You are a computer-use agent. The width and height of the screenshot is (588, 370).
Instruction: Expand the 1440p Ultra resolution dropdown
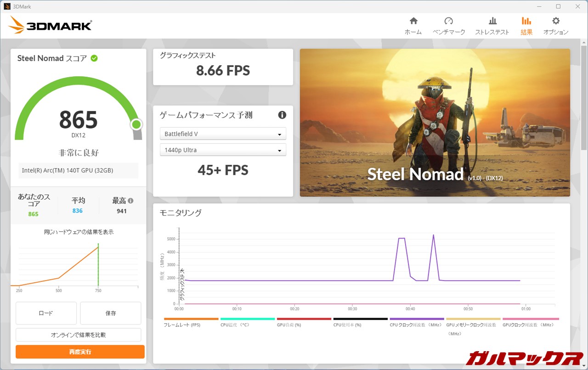(x=223, y=150)
